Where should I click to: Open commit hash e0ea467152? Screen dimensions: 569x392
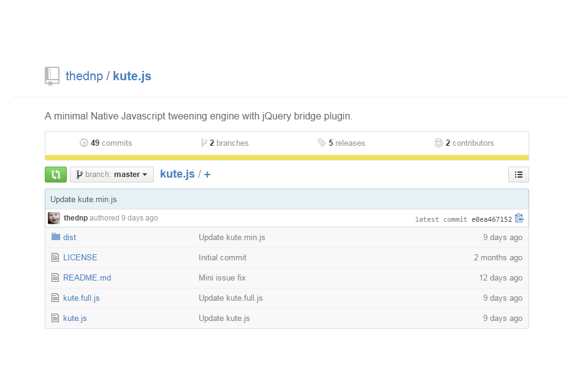[491, 219]
